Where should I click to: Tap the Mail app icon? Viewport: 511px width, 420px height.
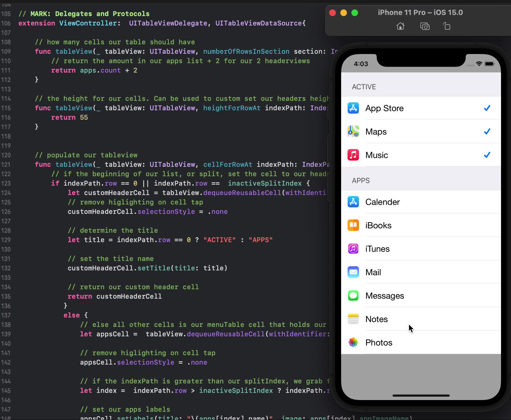pos(353,272)
